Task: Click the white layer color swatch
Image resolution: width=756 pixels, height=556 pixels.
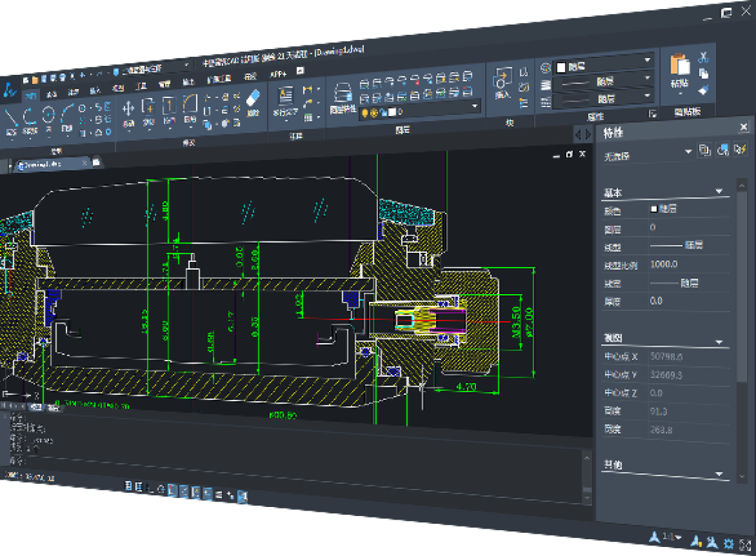Action: pos(392,112)
